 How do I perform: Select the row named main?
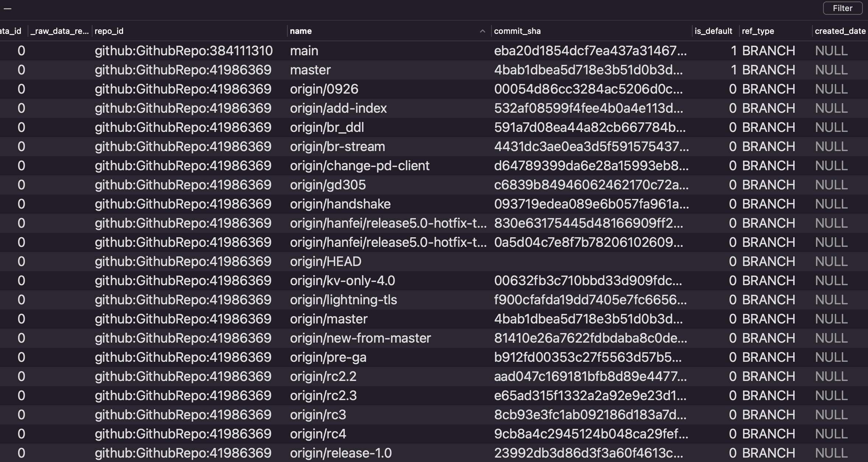click(304, 51)
